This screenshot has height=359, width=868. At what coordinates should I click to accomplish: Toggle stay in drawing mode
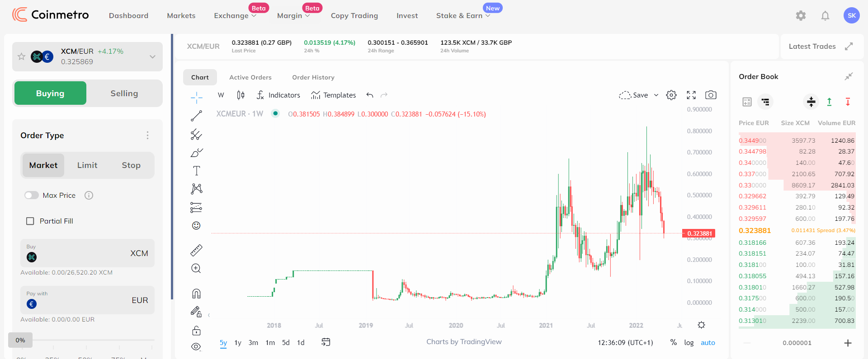[x=196, y=312]
